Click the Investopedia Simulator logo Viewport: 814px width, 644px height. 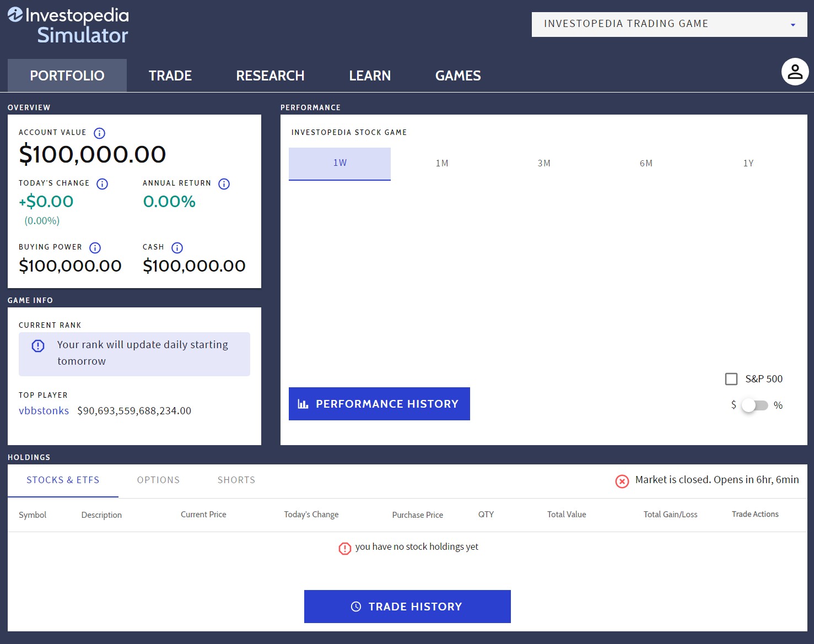coord(68,25)
